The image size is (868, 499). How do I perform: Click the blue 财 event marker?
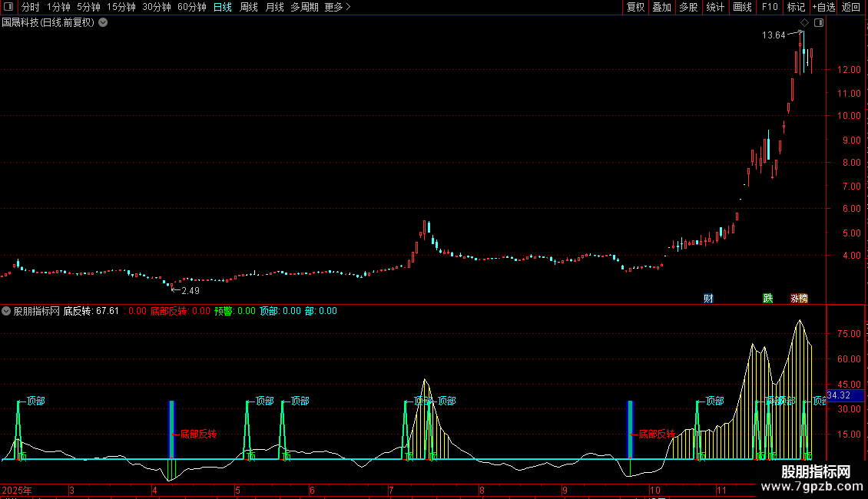pos(708,298)
